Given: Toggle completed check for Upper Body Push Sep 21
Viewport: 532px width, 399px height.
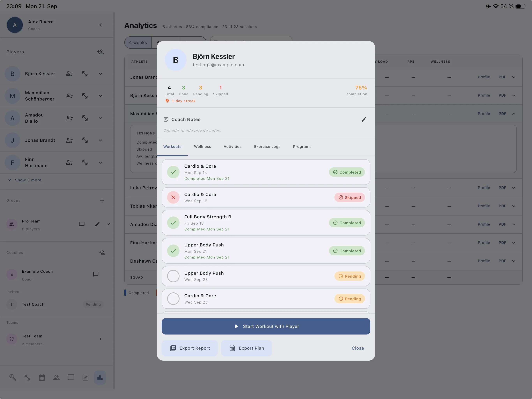Looking at the screenshot, I should [173, 251].
